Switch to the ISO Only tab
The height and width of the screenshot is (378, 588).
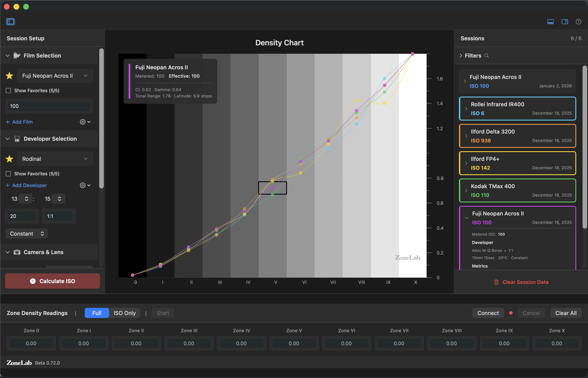[125, 313]
